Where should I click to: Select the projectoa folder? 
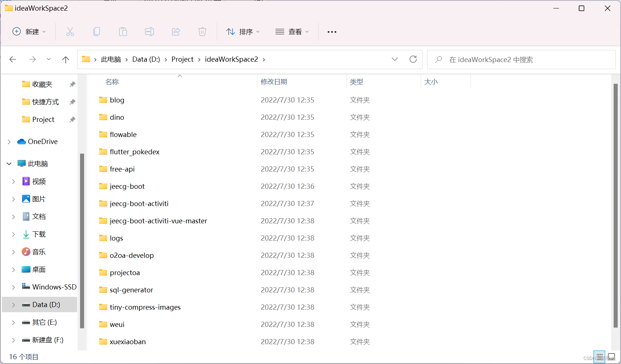click(x=124, y=273)
